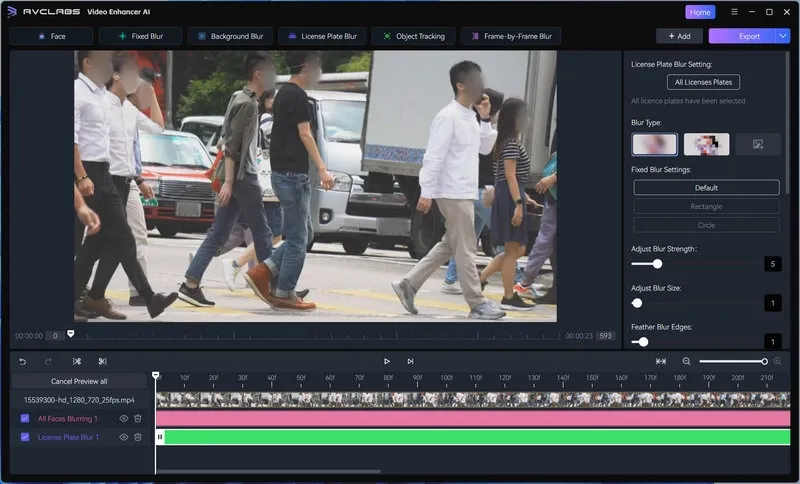Click the timeline zoom out magnifier
Viewport: 800px width, 484px height.
(686, 361)
